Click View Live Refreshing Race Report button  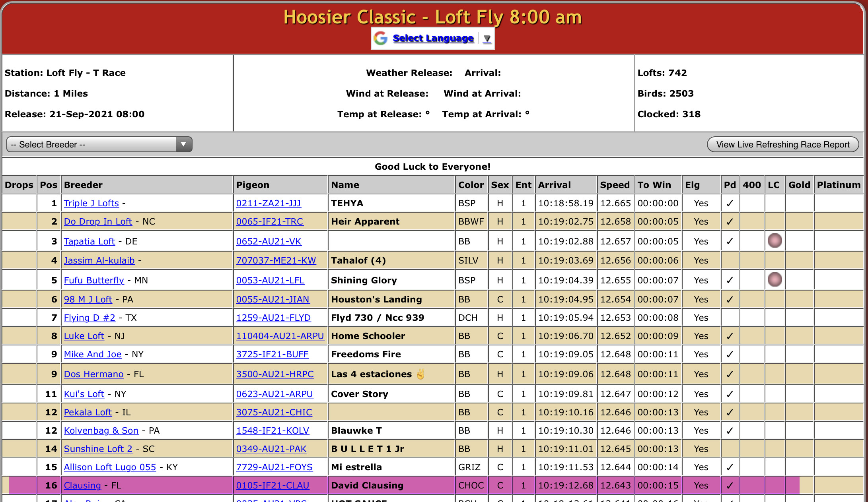point(782,144)
